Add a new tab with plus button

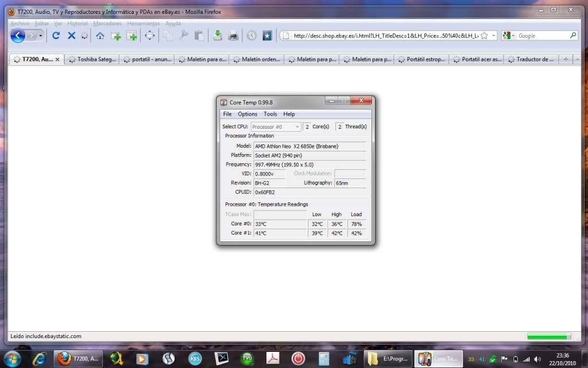coord(566,59)
